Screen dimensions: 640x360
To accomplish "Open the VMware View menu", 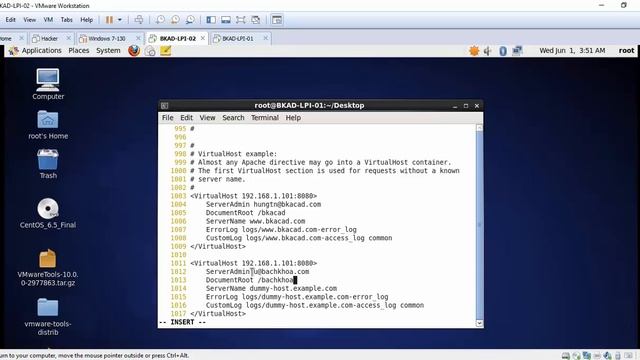I will (x=29, y=20).
